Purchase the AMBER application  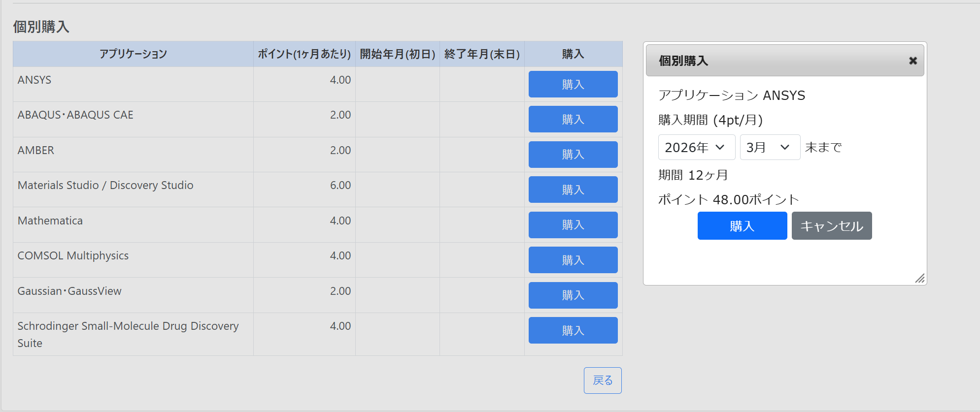[573, 155]
